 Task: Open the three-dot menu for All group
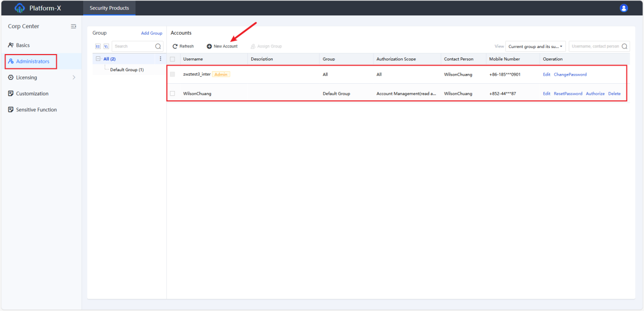pyautogui.click(x=160, y=59)
